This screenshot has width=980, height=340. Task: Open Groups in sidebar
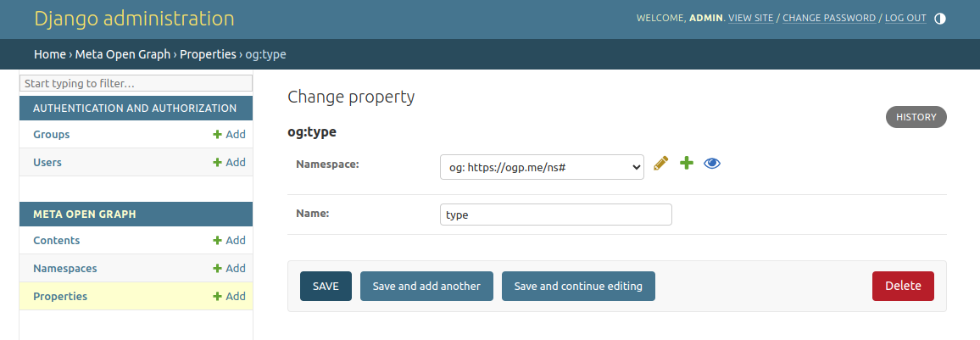coord(51,134)
